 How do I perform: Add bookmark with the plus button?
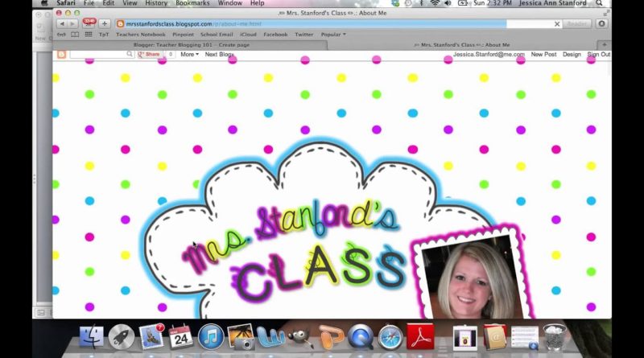click(105, 24)
